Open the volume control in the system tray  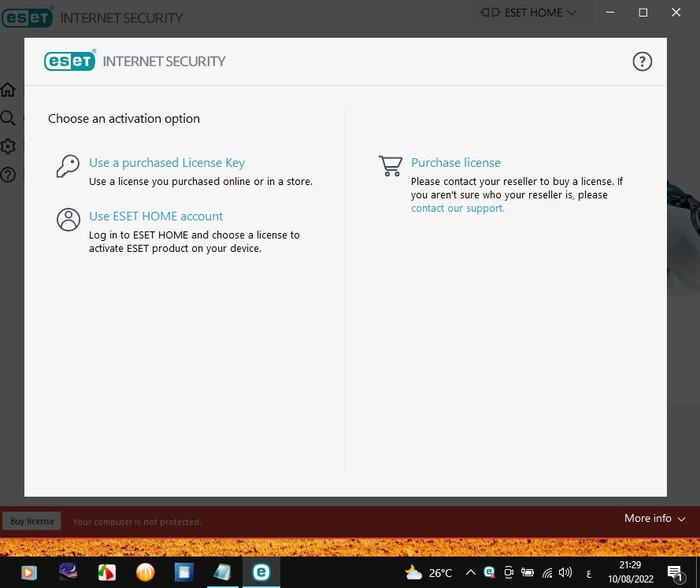coord(565,572)
